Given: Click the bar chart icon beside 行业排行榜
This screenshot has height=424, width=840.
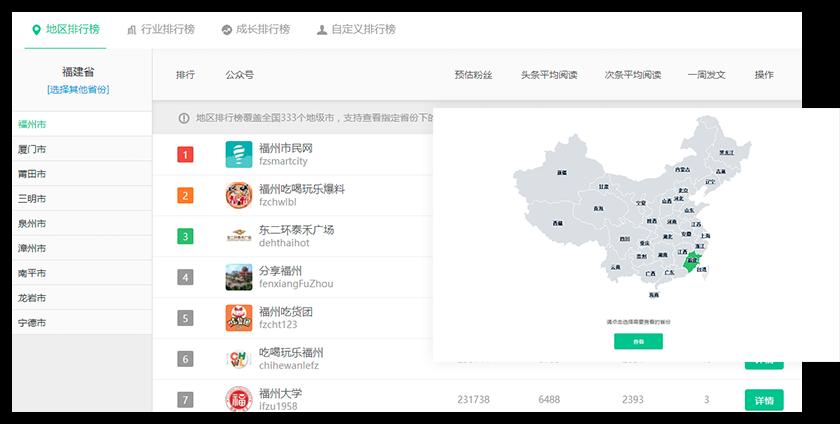Looking at the screenshot, I should [131, 30].
